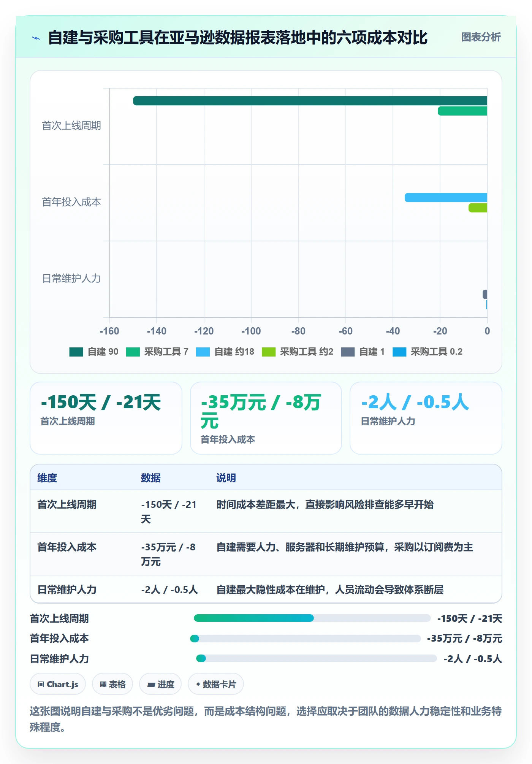The height and width of the screenshot is (764, 532).
Task: Click the green 采购工具 首次上线周期 bar
Action: pyautogui.click(x=462, y=111)
